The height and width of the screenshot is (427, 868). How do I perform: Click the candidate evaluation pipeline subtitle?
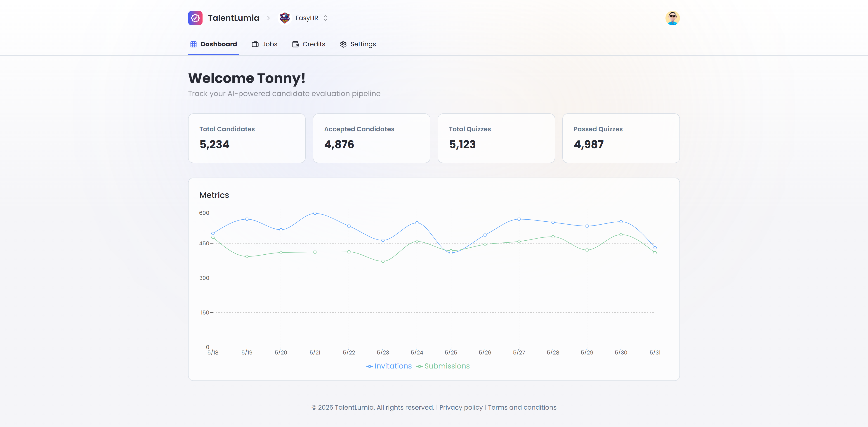coord(284,94)
